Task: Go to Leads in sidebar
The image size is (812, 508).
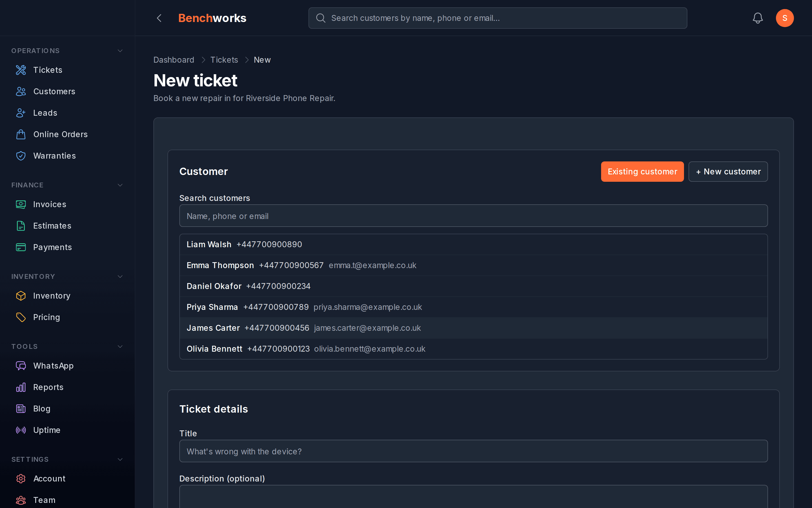Action: click(x=67, y=113)
